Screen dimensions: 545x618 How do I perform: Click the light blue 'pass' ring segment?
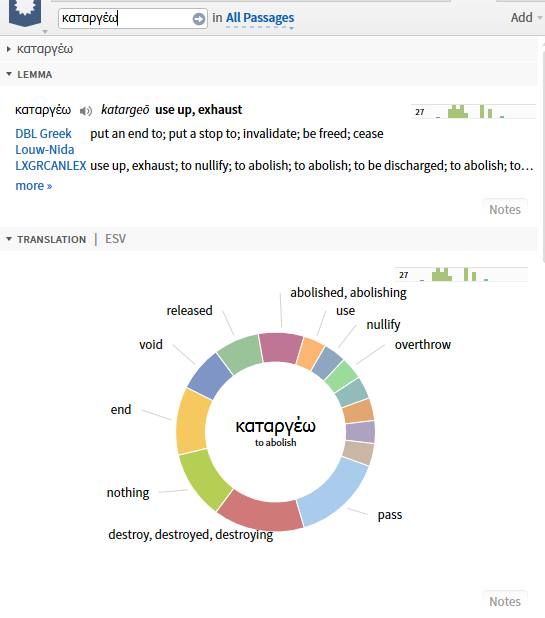tap(332, 492)
